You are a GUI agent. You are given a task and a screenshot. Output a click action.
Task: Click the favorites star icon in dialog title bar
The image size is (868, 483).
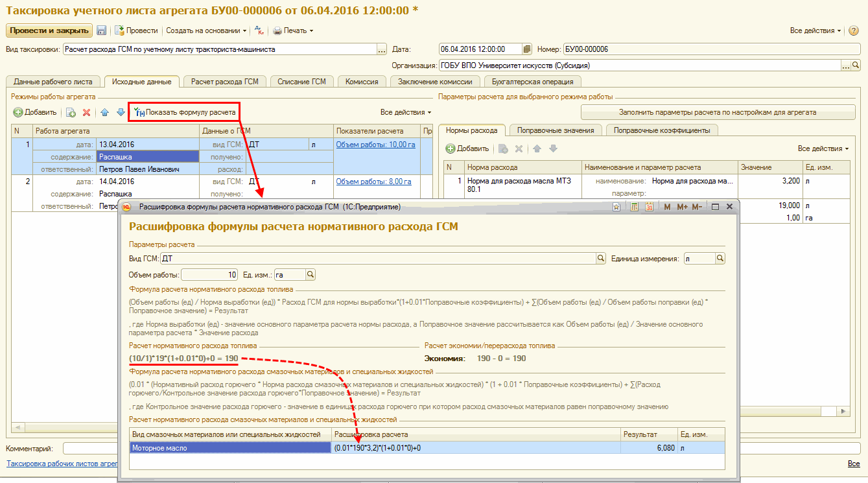617,207
